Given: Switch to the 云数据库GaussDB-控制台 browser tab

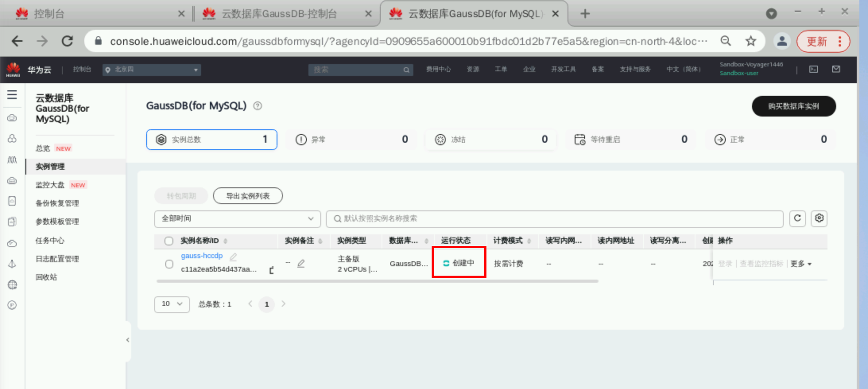Looking at the screenshot, I should (286, 14).
